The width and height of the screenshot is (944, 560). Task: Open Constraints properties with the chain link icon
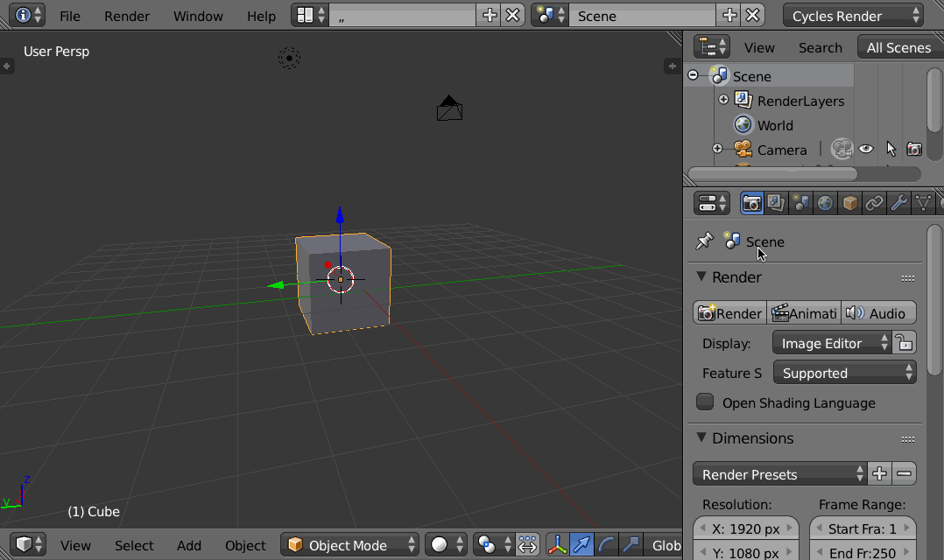pyautogui.click(x=874, y=203)
